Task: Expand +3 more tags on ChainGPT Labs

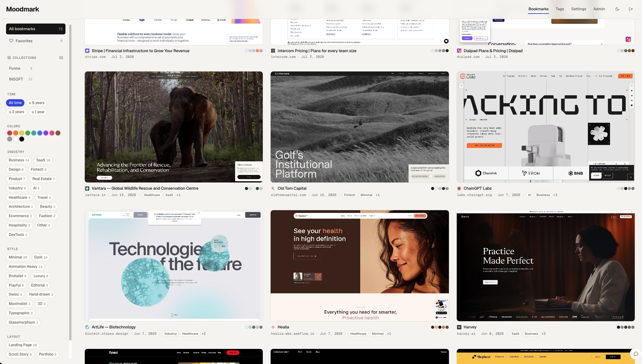Action: pyautogui.click(x=555, y=195)
